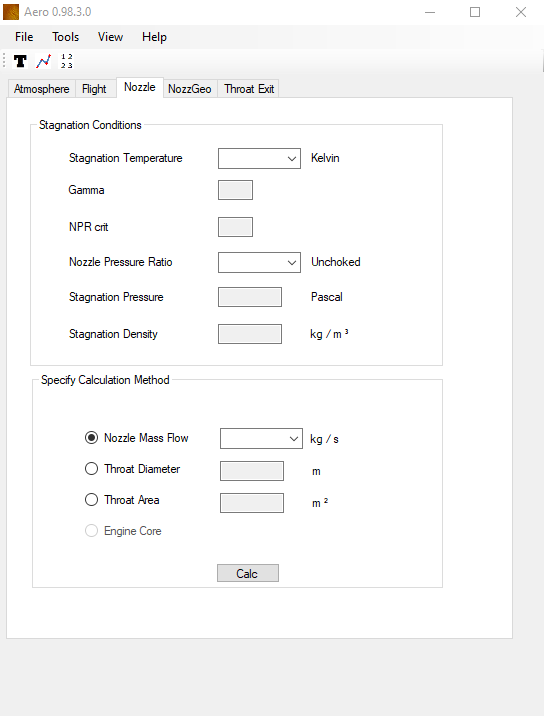The image size is (544, 716).
Task: Switch to the Atmosphere tab
Action: 42,89
